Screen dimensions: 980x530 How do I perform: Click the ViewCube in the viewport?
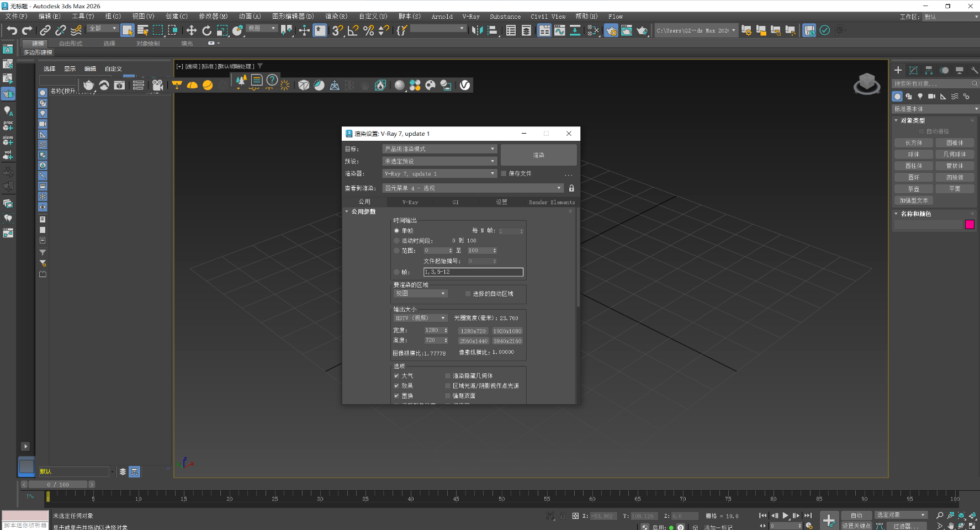point(867,83)
